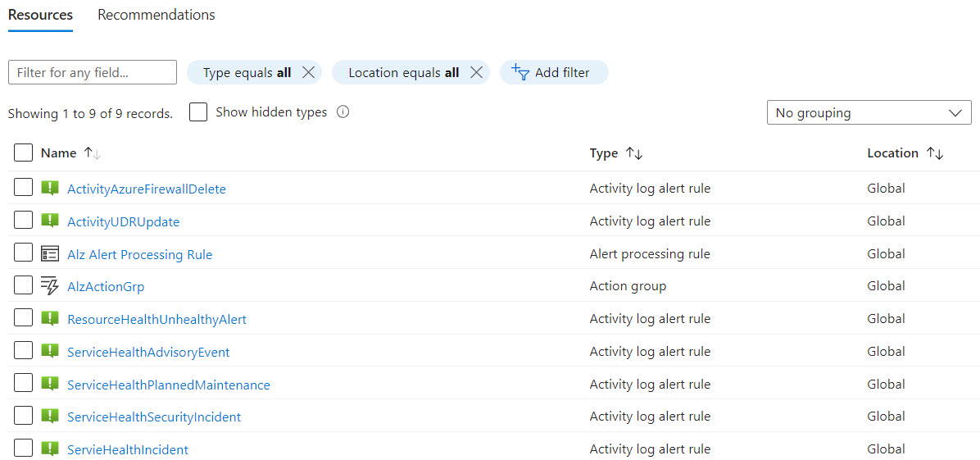The height and width of the screenshot is (460, 980).
Task: Remove the Location equals all filter
Action: click(476, 72)
